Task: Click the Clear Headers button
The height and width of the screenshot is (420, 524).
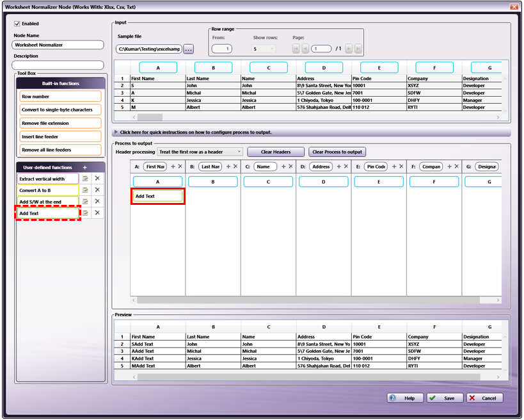Action: [276, 152]
